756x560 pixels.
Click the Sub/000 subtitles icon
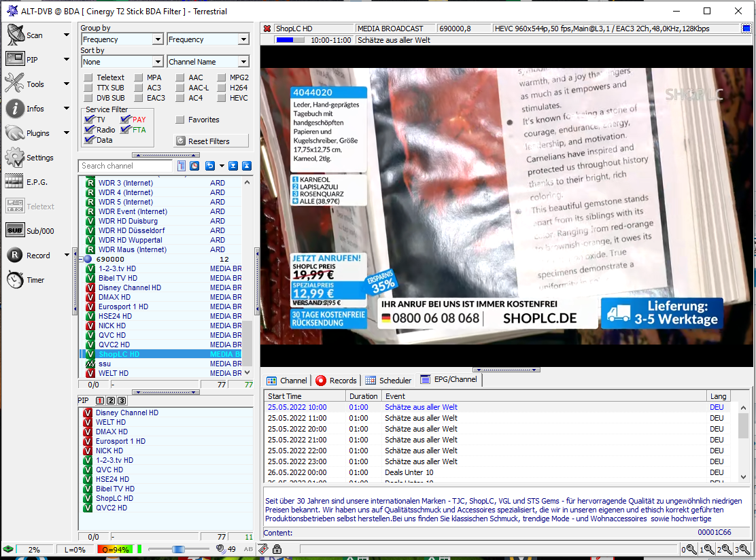pos(15,231)
